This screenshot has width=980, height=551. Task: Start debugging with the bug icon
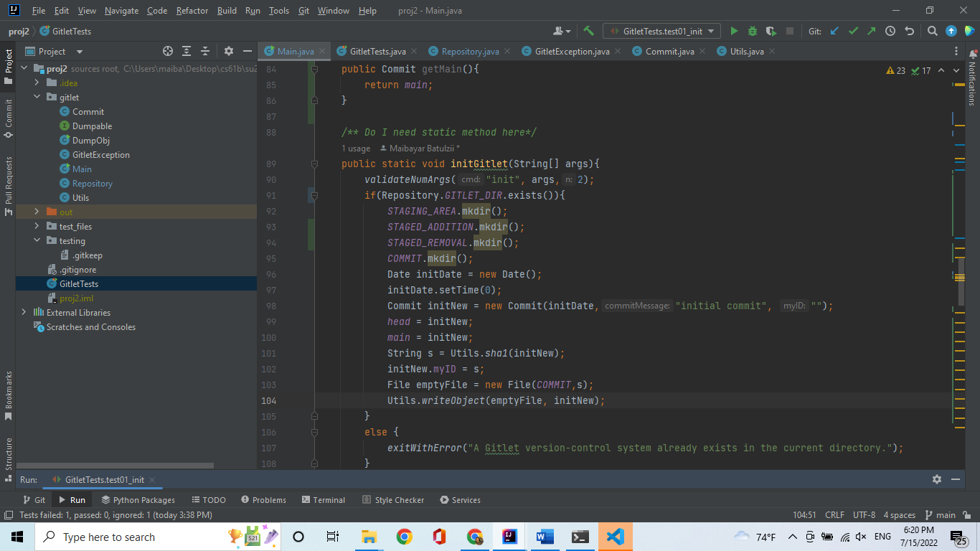coord(753,32)
